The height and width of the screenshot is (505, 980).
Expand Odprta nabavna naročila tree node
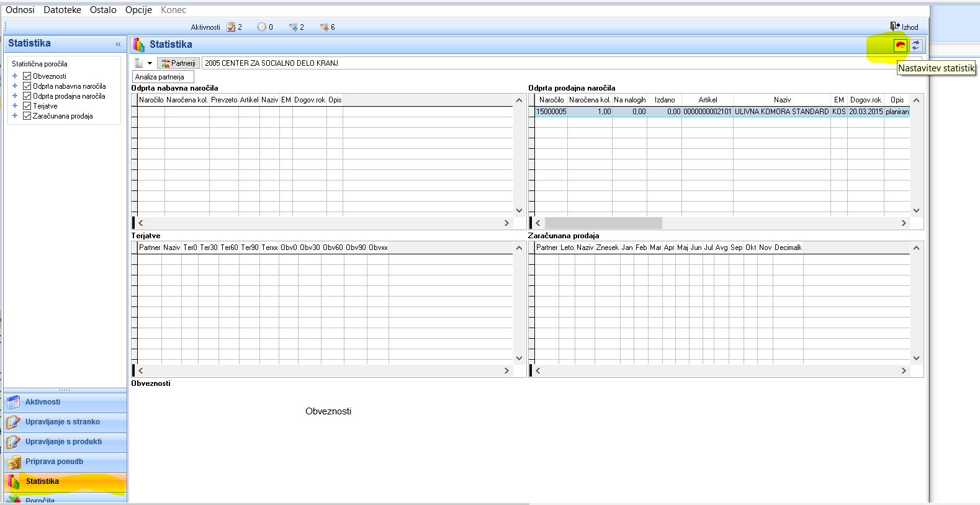(15, 86)
